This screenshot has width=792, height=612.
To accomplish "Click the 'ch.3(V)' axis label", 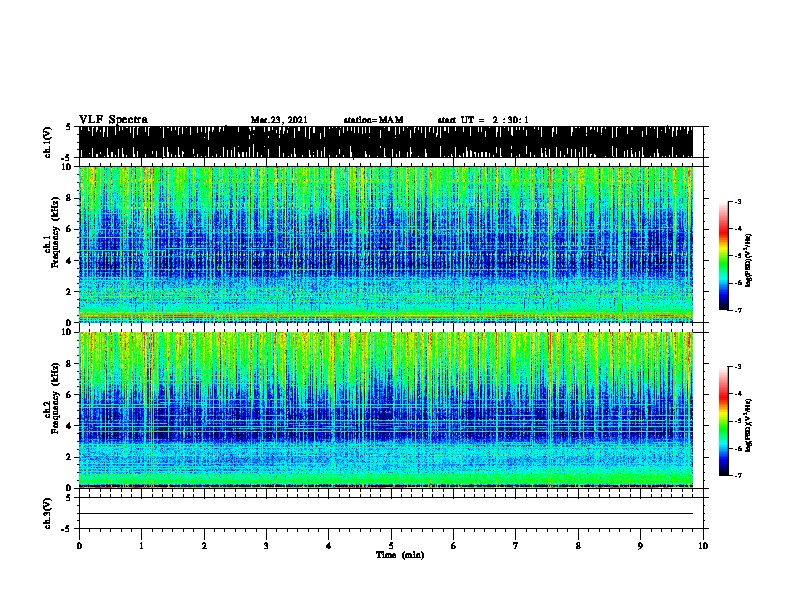I will [48, 513].
